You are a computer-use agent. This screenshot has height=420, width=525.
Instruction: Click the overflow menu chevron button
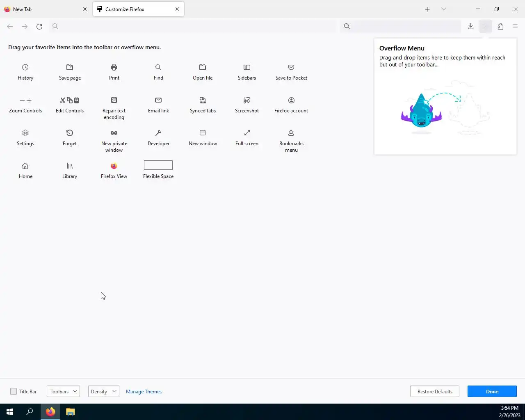point(486,26)
